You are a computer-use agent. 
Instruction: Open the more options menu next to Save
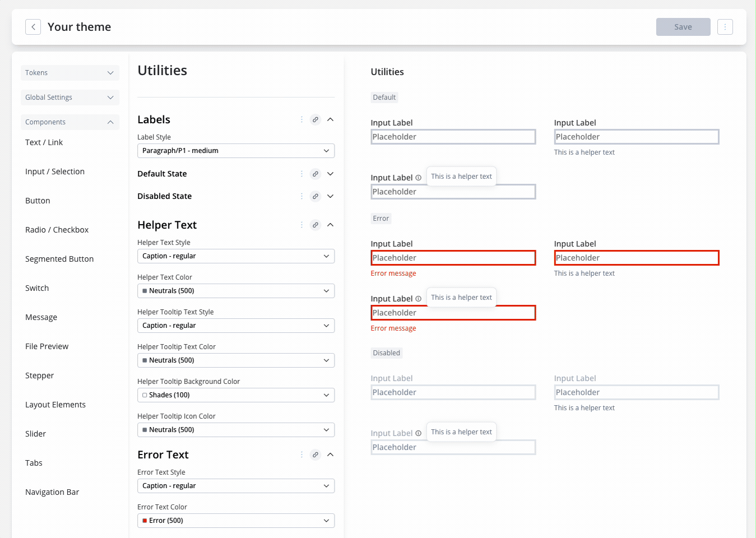pos(725,27)
